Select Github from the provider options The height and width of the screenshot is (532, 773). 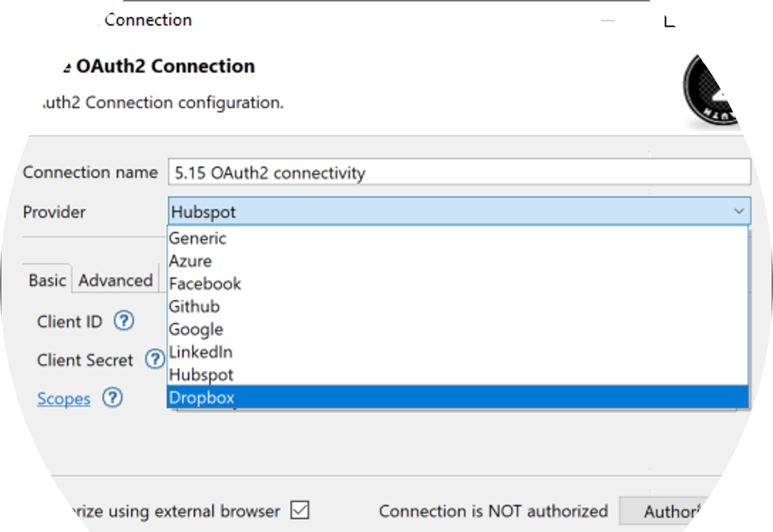coord(194,307)
